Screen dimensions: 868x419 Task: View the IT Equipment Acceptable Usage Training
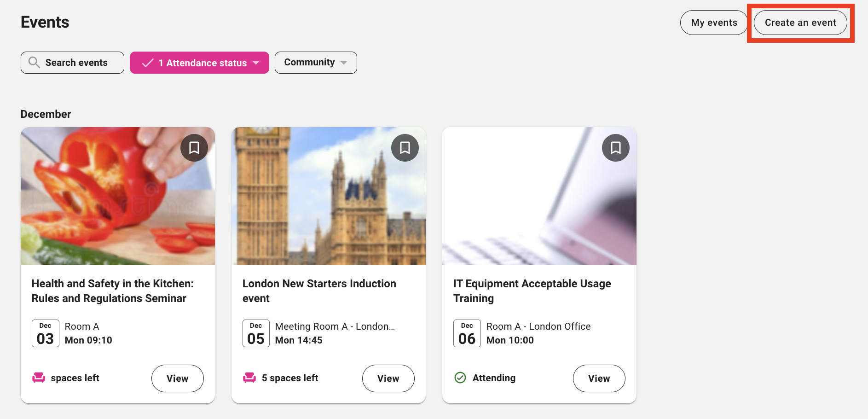click(599, 378)
